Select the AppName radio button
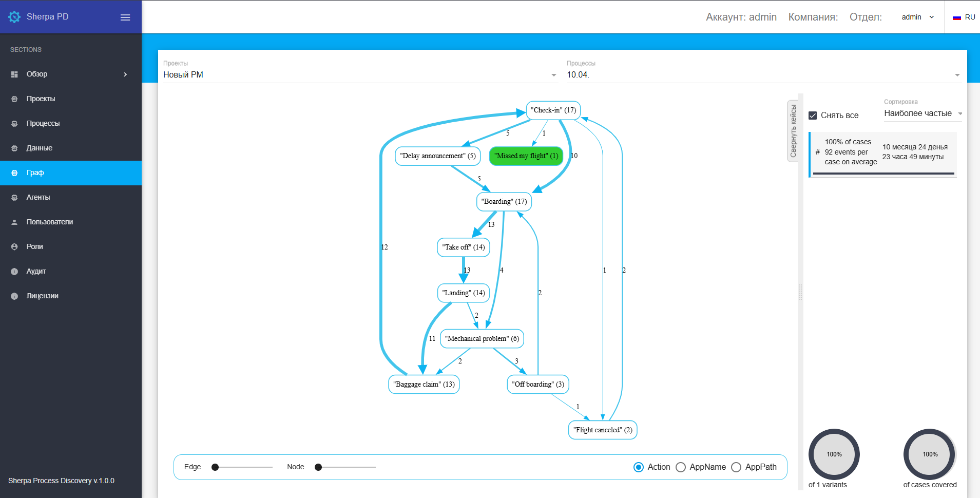 (x=681, y=467)
